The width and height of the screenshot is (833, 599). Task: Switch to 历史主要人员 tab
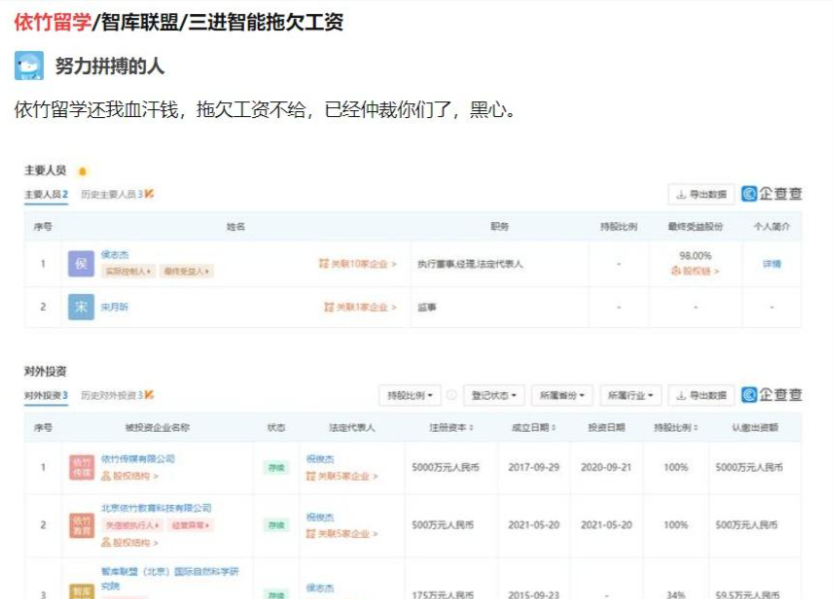116,194
